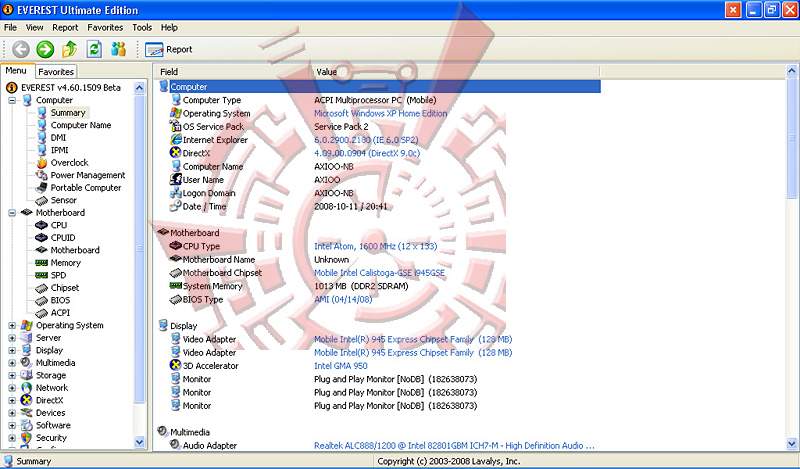Select ACPI in the tree
Screen dimensions: 800x469
60,313
